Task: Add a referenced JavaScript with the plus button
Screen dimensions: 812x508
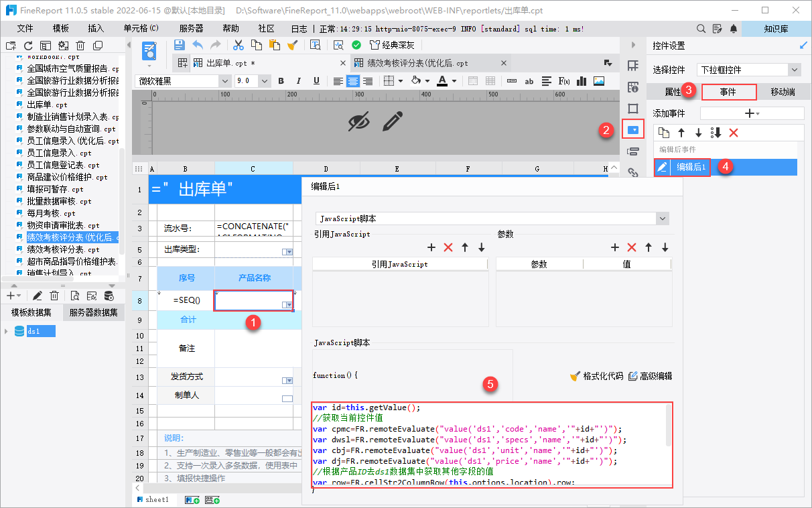Action: click(431, 247)
